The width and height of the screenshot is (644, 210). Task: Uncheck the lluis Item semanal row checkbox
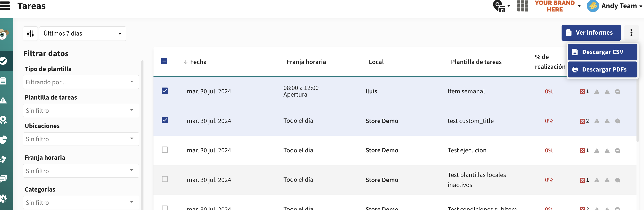[165, 90]
